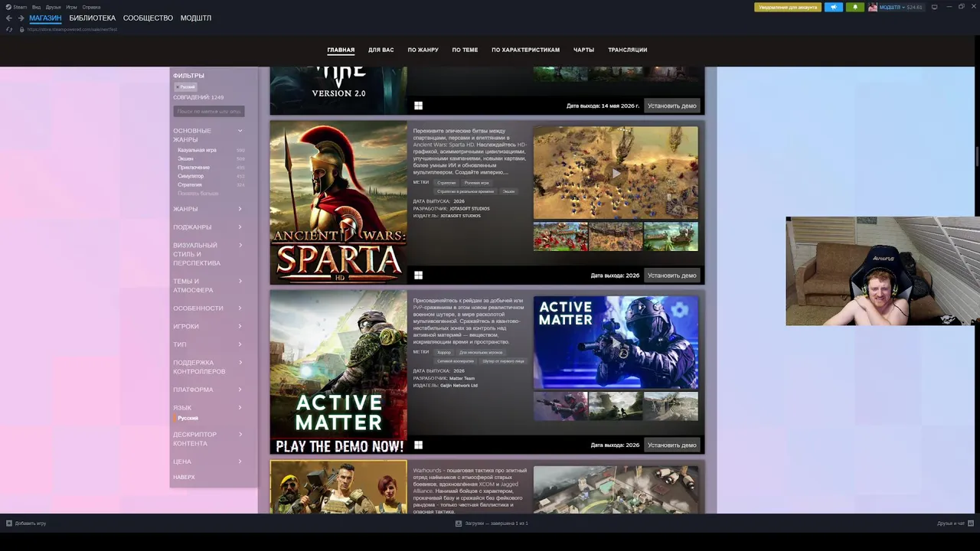Click the Windows icon on the Active Matter card
Viewport: 980px width, 551px height.
[x=418, y=445]
